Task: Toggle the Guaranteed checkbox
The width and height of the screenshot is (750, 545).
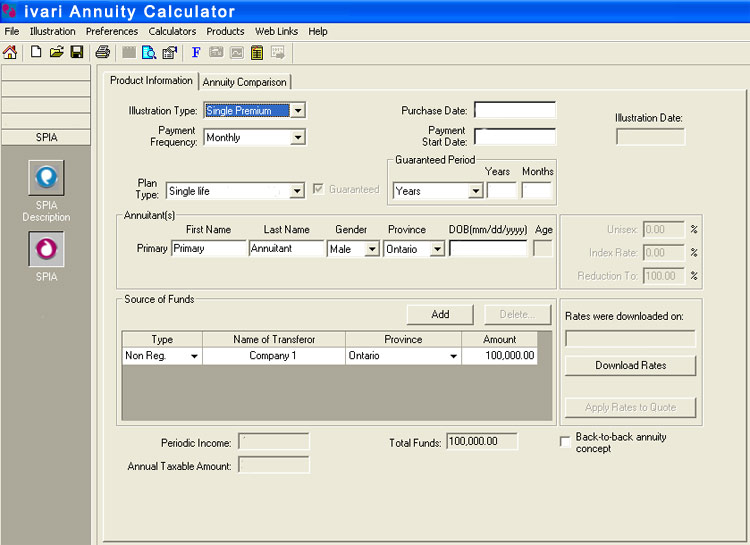Action: [318, 189]
